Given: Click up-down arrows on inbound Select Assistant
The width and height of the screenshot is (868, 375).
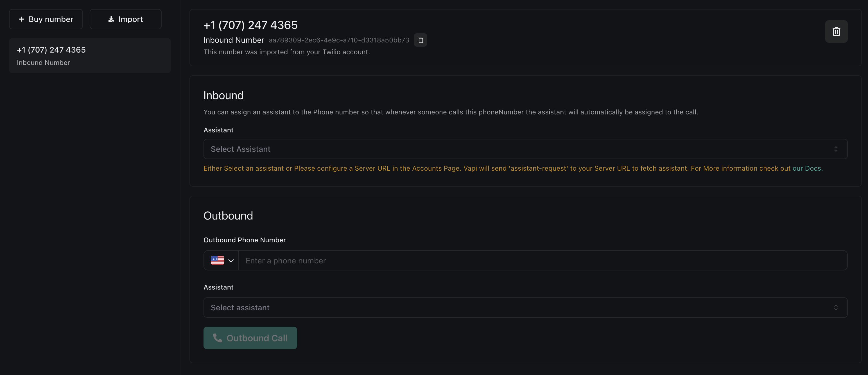Looking at the screenshot, I should coord(836,149).
